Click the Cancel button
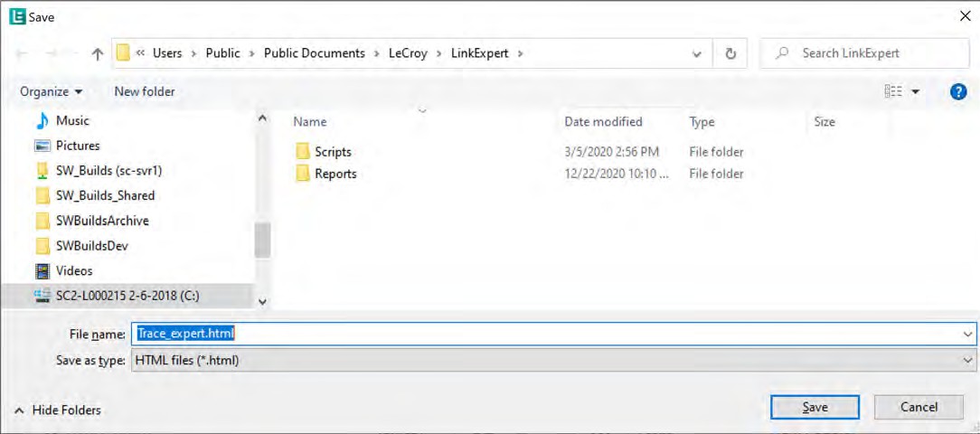The image size is (980, 434). click(x=919, y=407)
